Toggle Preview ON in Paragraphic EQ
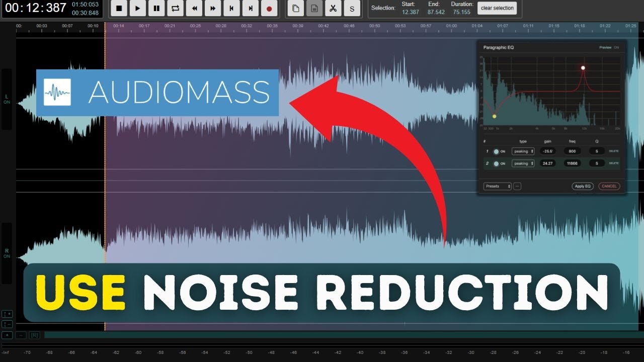The width and height of the screenshot is (644, 362). [x=609, y=47]
